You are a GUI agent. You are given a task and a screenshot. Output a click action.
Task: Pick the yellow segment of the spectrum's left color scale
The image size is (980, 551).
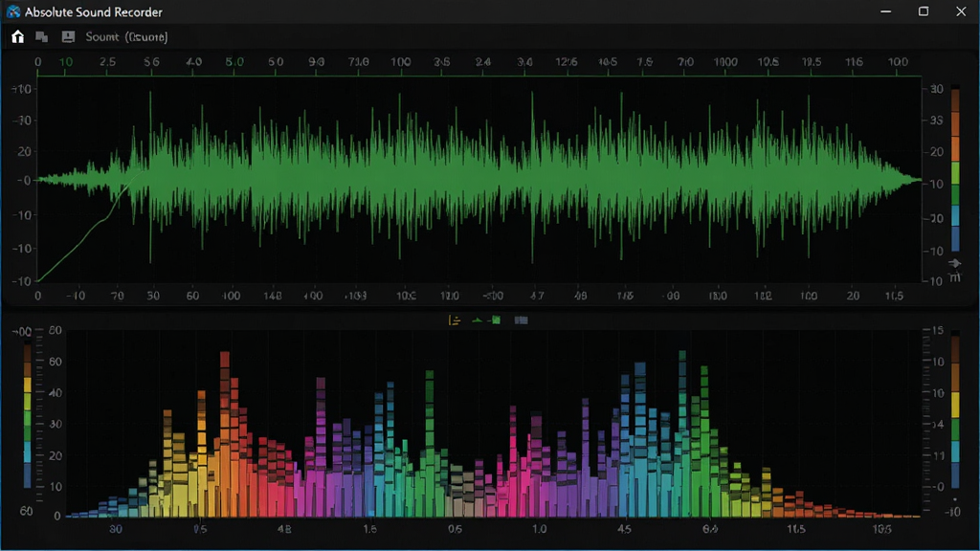pyautogui.click(x=28, y=386)
